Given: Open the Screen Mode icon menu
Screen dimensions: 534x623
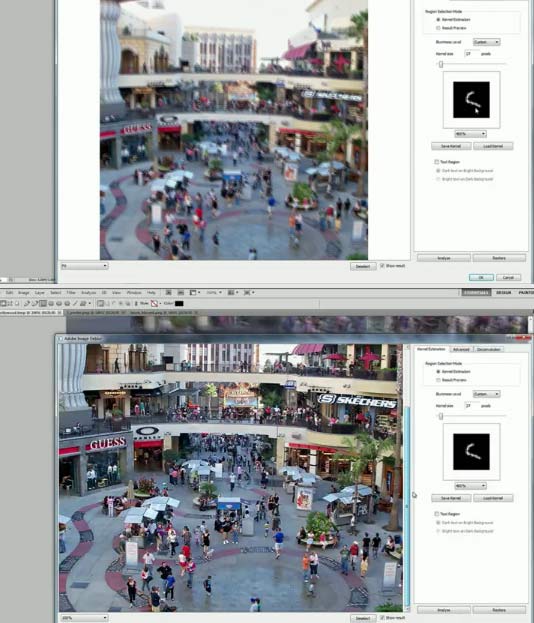Looking at the screenshot, I should click(249, 292).
